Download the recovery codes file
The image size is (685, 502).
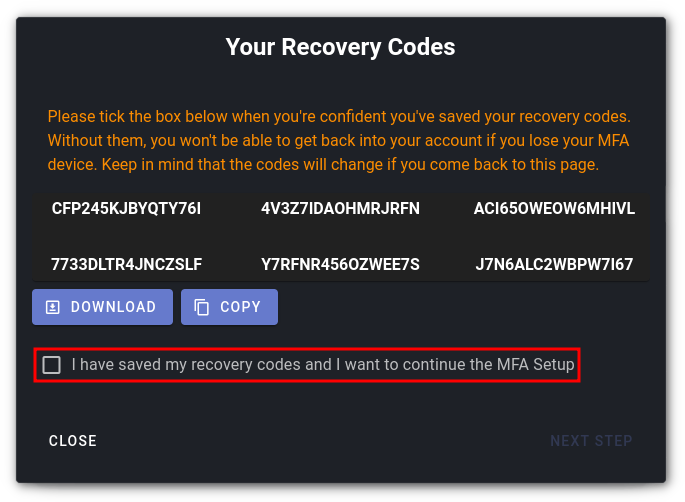pos(102,307)
